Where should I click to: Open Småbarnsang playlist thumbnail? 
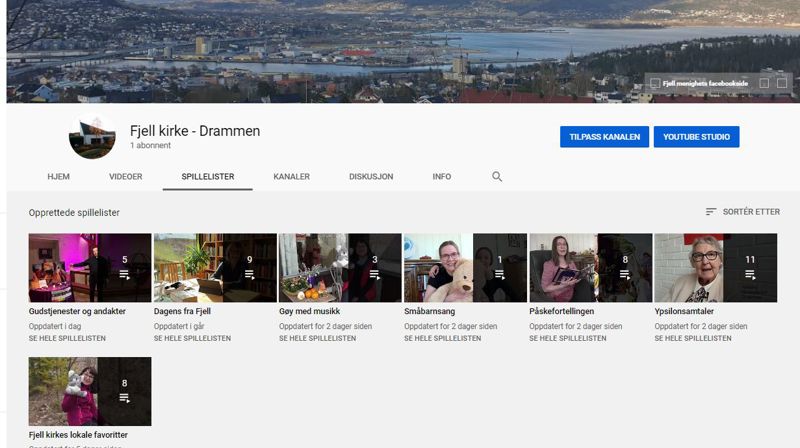pyautogui.click(x=465, y=268)
